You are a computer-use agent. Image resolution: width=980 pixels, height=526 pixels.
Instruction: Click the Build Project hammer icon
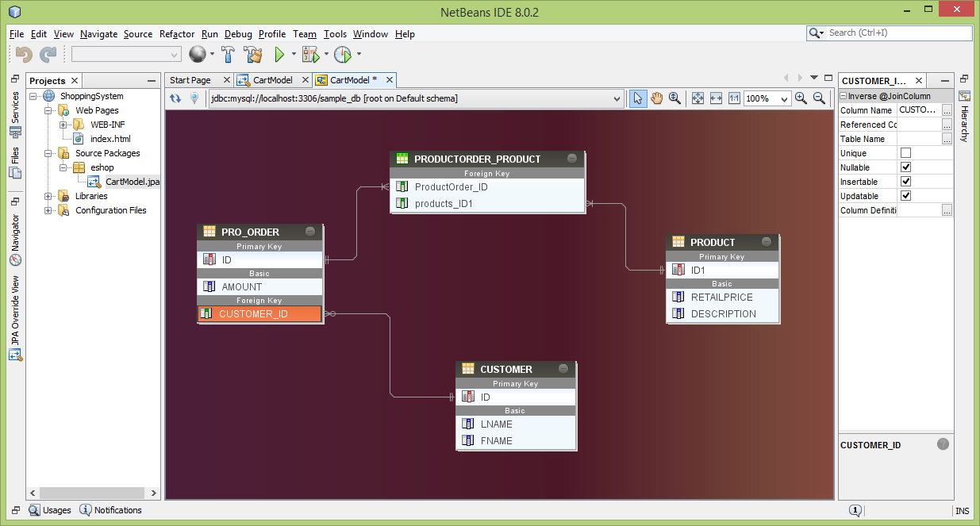(x=229, y=55)
